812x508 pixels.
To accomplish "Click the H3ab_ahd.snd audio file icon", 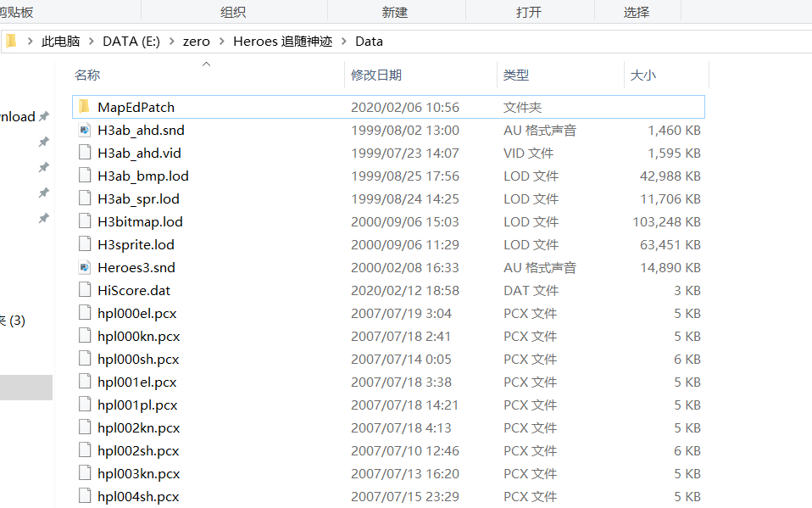I will [85, 130].
